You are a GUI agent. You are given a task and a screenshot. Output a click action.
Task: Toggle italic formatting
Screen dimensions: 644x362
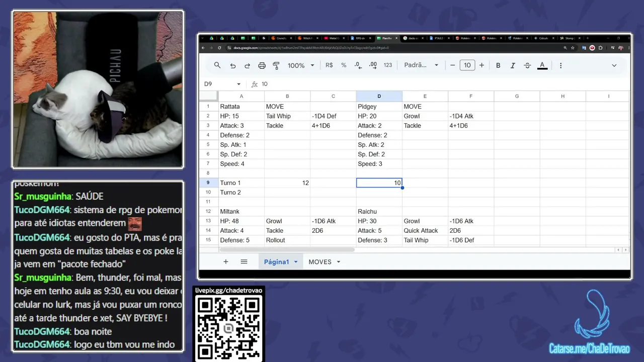click(513, 65)
